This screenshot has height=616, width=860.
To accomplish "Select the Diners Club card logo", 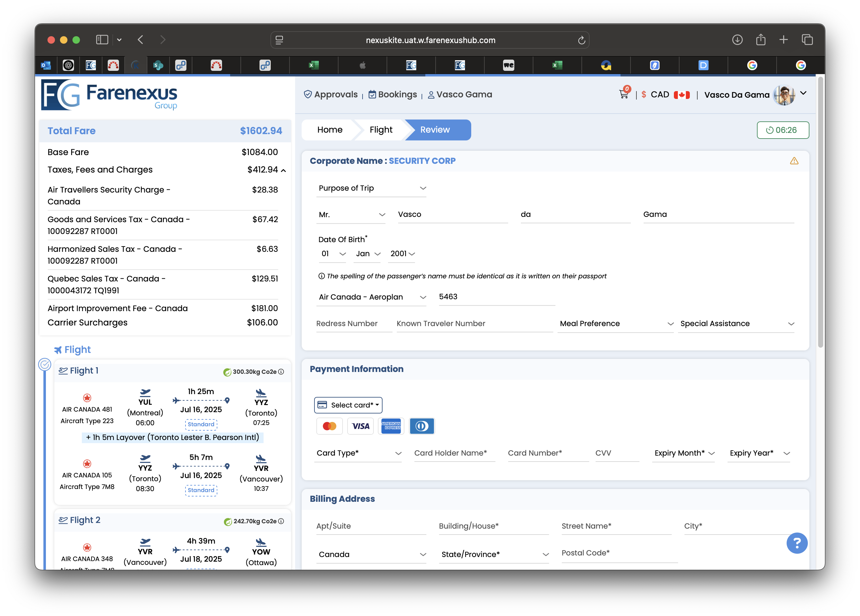I will (x=422, y=426).
